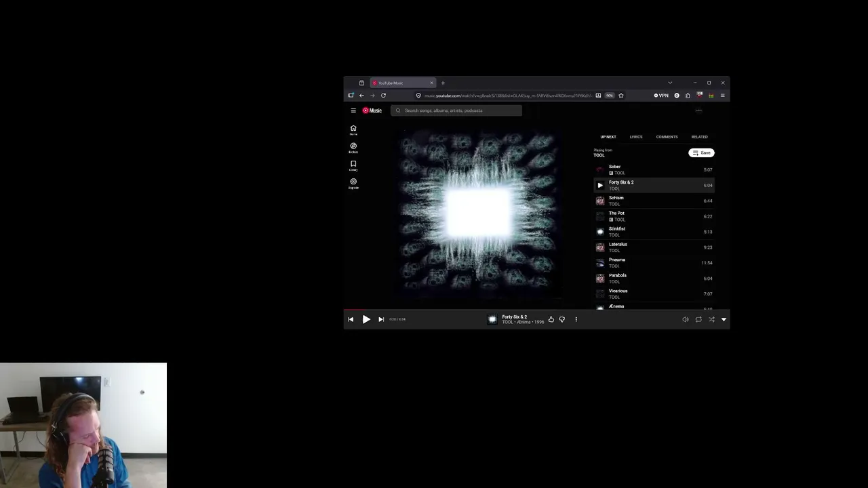This screenshot has height=488, width=868.
Task: Play Sober from the queue
Action: click(x=654, y=169)
